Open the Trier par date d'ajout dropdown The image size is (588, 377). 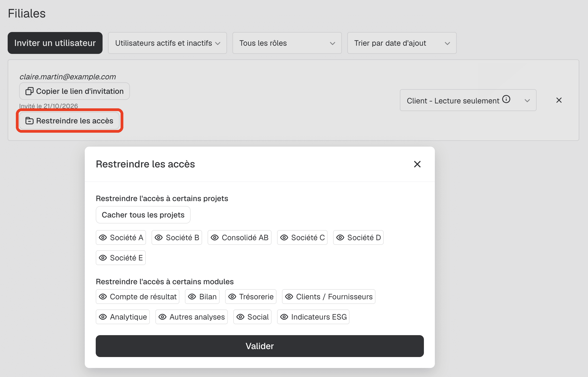402,43
